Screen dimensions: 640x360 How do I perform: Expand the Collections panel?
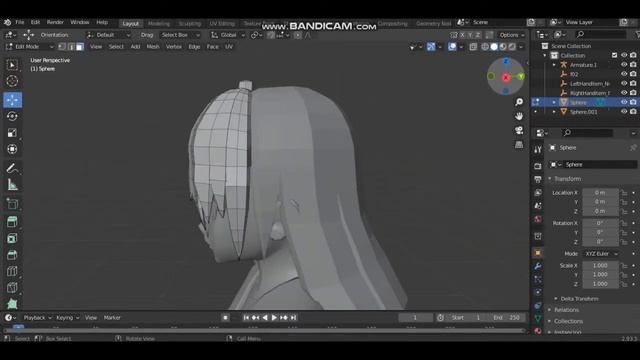point(568,321)
